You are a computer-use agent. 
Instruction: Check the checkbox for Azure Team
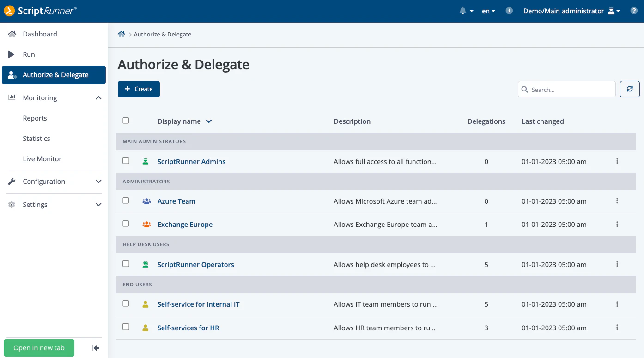[x=126, y=200]
